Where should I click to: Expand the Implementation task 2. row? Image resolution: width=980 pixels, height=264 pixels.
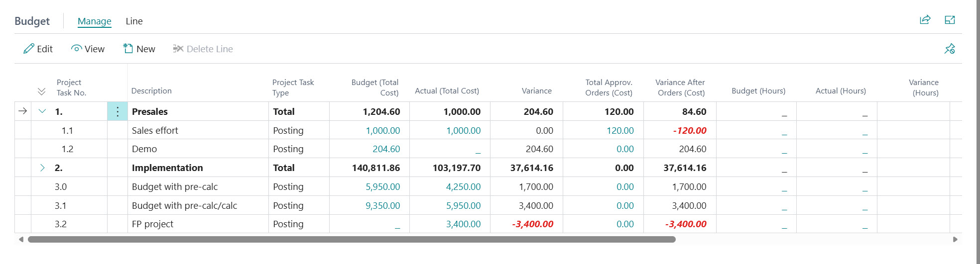point(42,168)
